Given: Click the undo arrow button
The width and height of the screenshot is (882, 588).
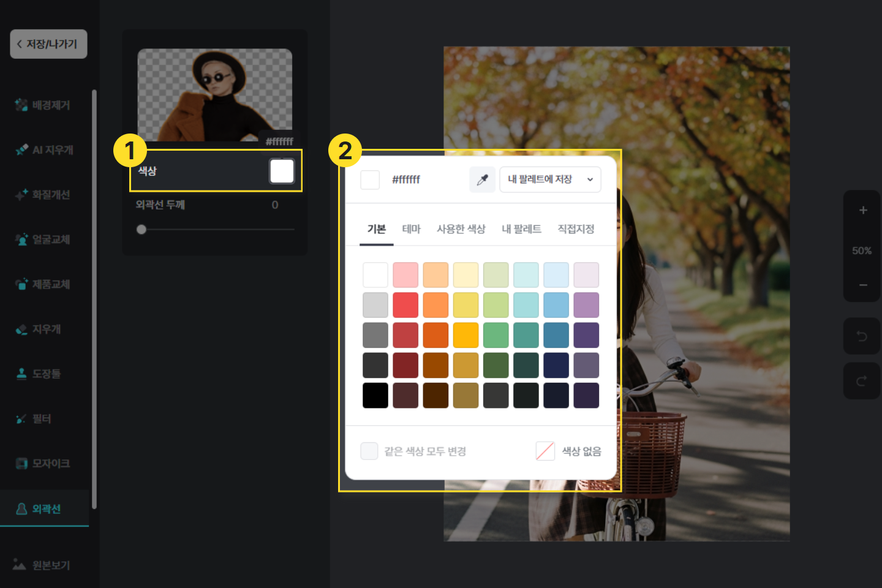Looking at the screenshot, I should 861,336.
